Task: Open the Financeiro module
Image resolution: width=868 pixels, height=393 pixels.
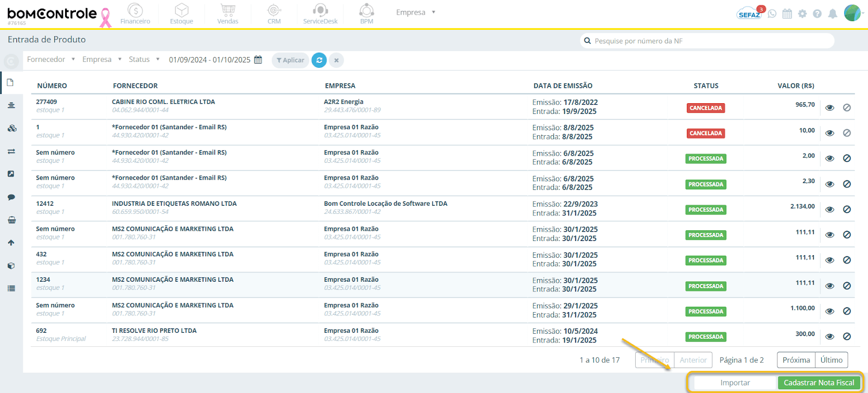Action: pos(135,14)
